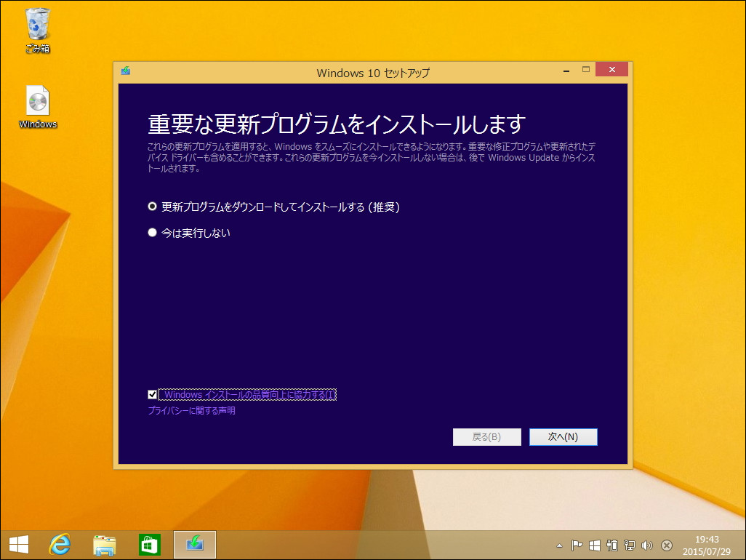The image size is (746, 560).
Task: Uncheck Windows インストールの品質向上に協力する
Action: (x=152, y=394)
